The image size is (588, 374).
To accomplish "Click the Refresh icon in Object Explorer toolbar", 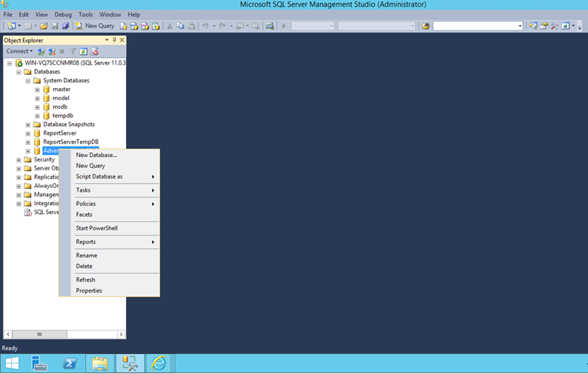I will click(x=84, y=52).
